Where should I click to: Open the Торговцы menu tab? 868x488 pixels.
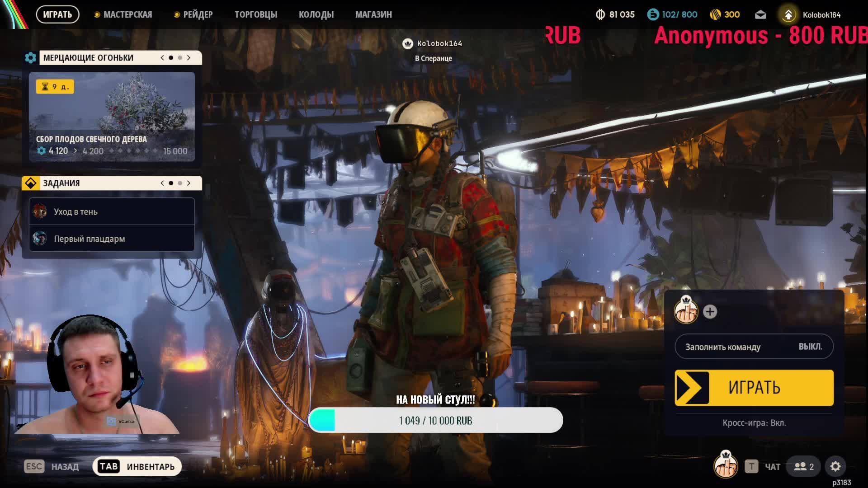pyautogui.click(x=255, y=15)
